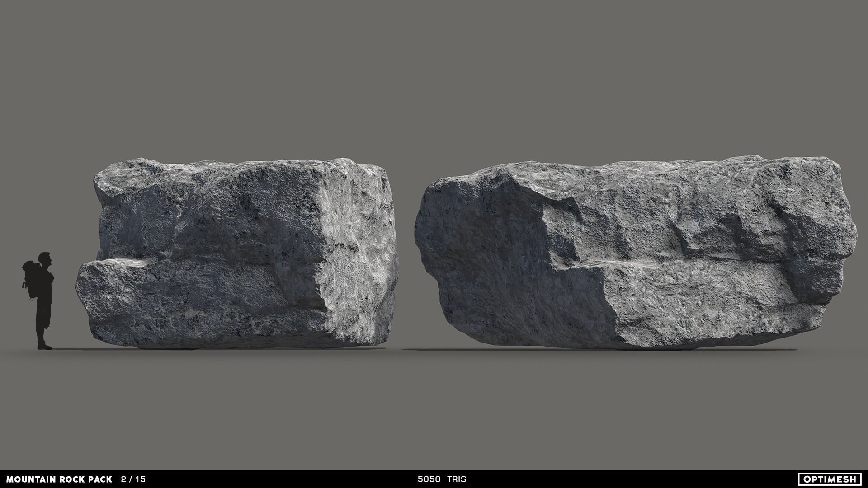Click the OPTIMESH logo box
The width and height of the screenshot is (868, 488).
830,479
